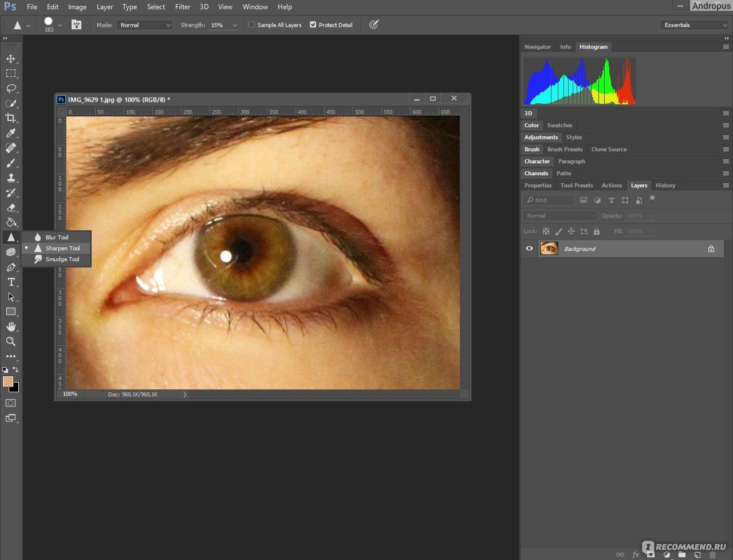Hide the Background layer with eye icon
The width and height of the screenshot is (733, 560).
pos(529,249)
